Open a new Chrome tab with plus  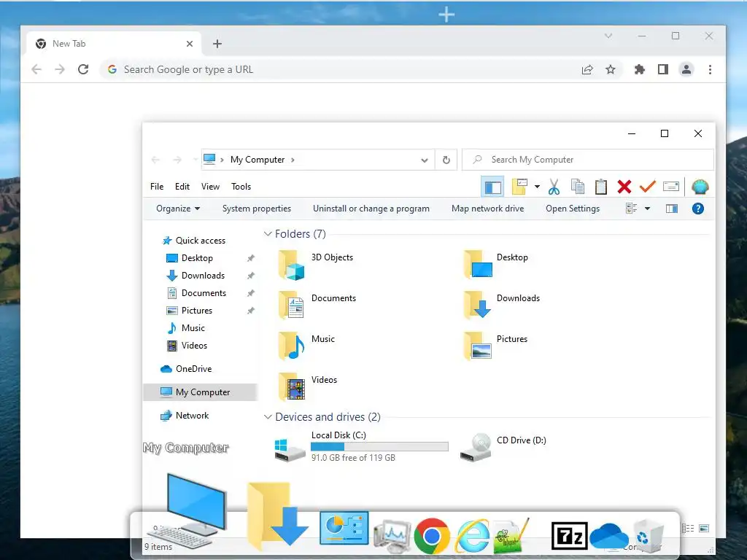[217, 44]
